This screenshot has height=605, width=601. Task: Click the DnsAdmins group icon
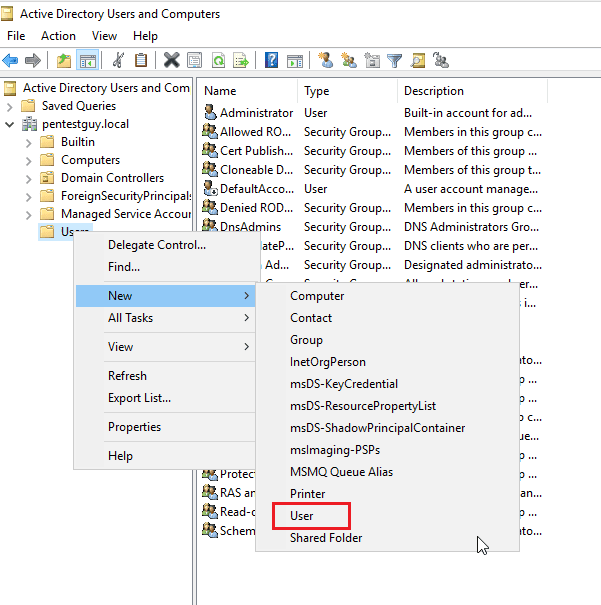(x=210, y=225)
